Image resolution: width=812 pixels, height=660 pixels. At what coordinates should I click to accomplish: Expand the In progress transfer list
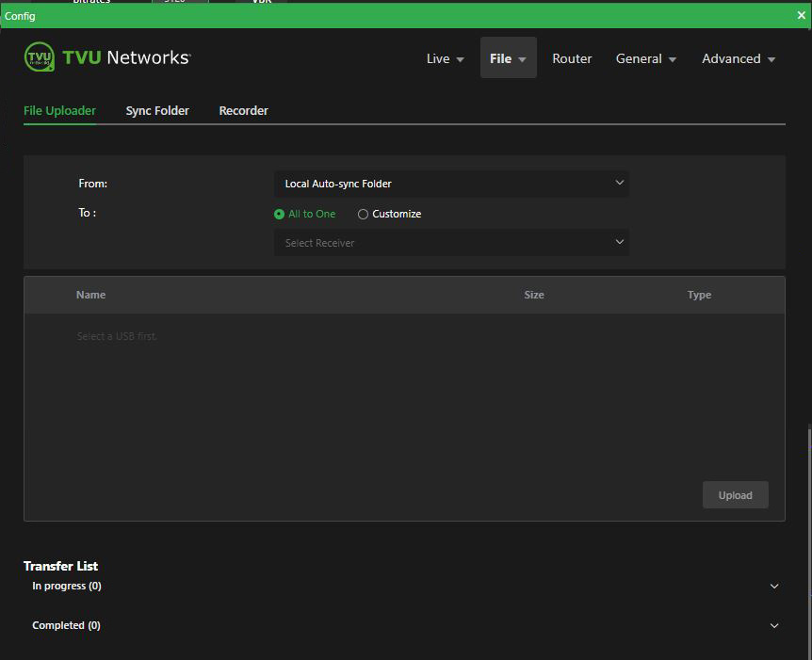point(774,586)
